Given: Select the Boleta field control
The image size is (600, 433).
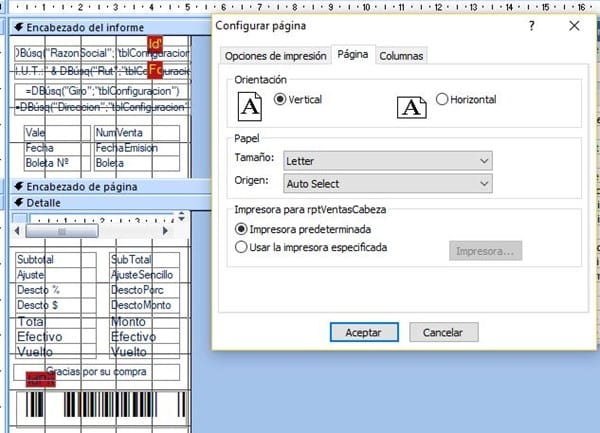Looking at the screenshot, I should tap(137, 163).
